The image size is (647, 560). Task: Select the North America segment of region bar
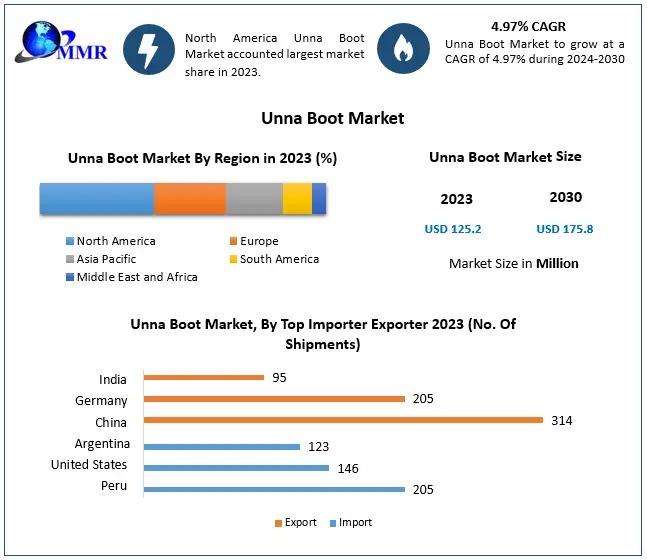pos(97,199)
